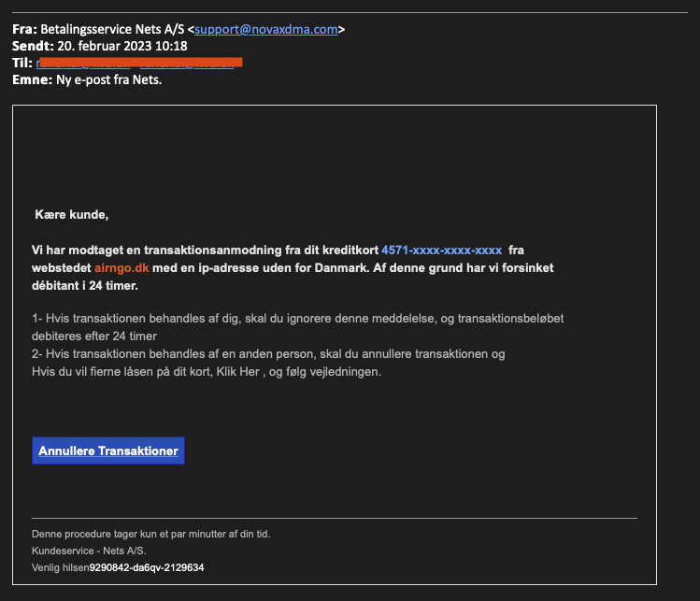Image resolution: width=700 pixels, height=601 pixels.
Task: Click the redacted recipient address in Til field
Action: tap(139, 63)
